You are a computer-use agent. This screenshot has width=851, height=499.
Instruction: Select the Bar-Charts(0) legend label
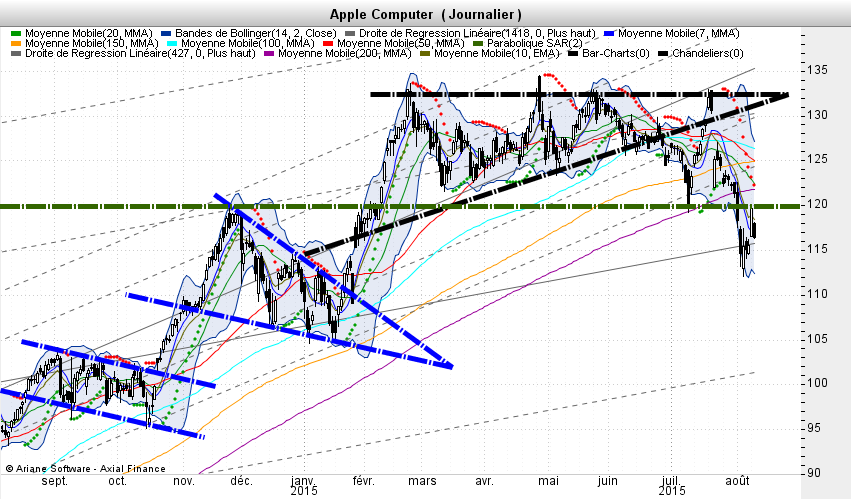[x=615, y=54]
